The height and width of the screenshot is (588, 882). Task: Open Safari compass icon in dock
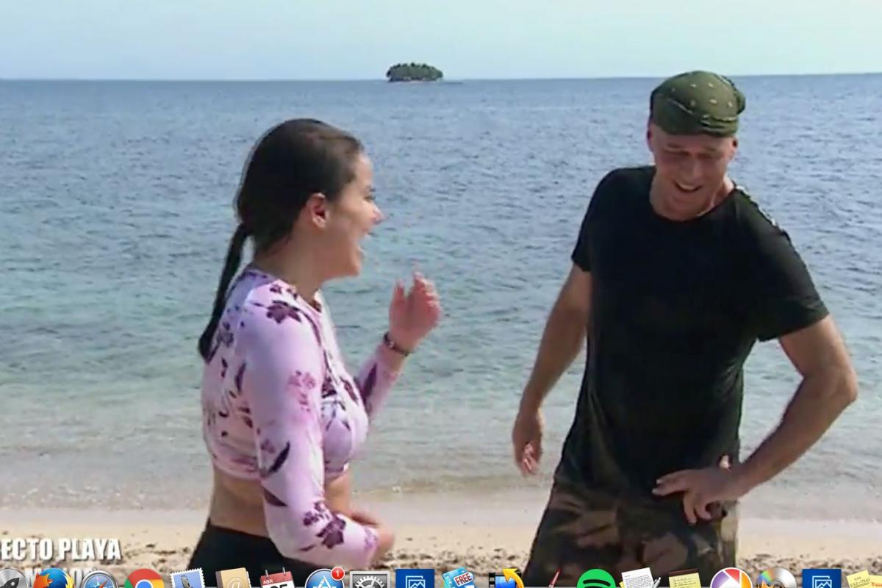click(x=98, y=581)
